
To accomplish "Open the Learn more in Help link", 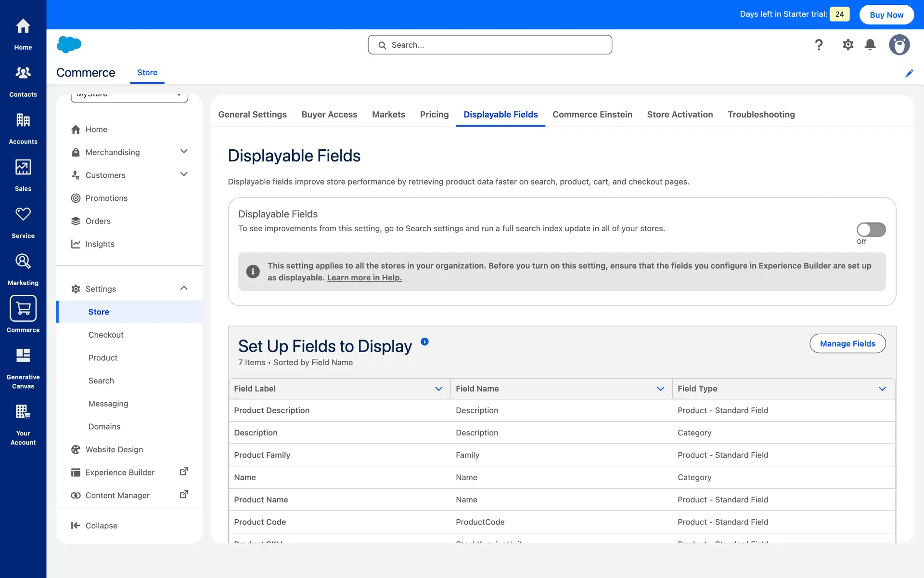I will coord(364,278).
